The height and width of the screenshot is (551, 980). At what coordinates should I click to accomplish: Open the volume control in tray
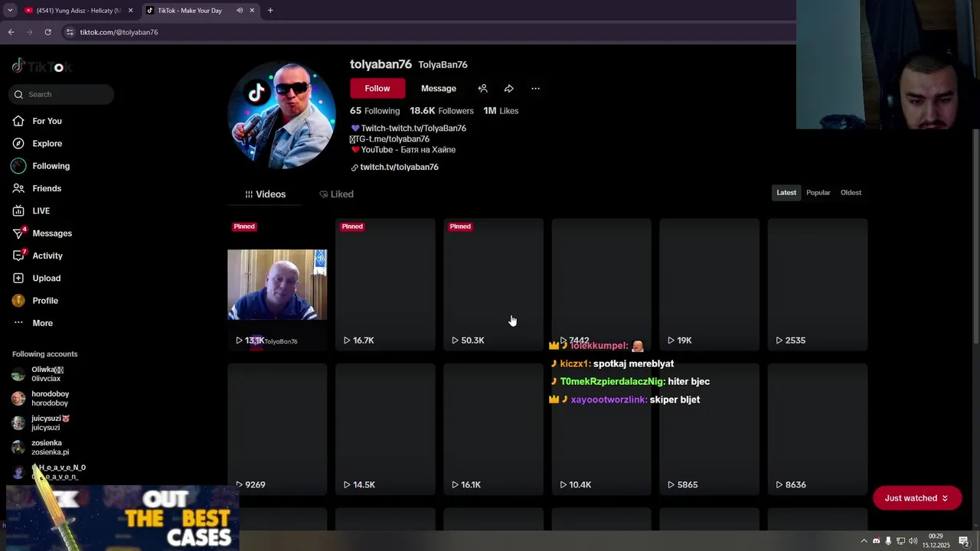913,541
